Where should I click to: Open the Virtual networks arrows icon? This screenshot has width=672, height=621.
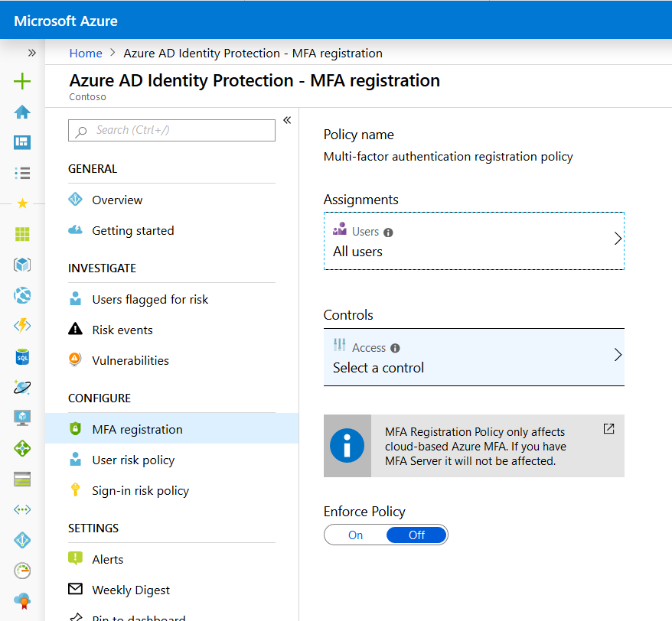tap(22, 509)
